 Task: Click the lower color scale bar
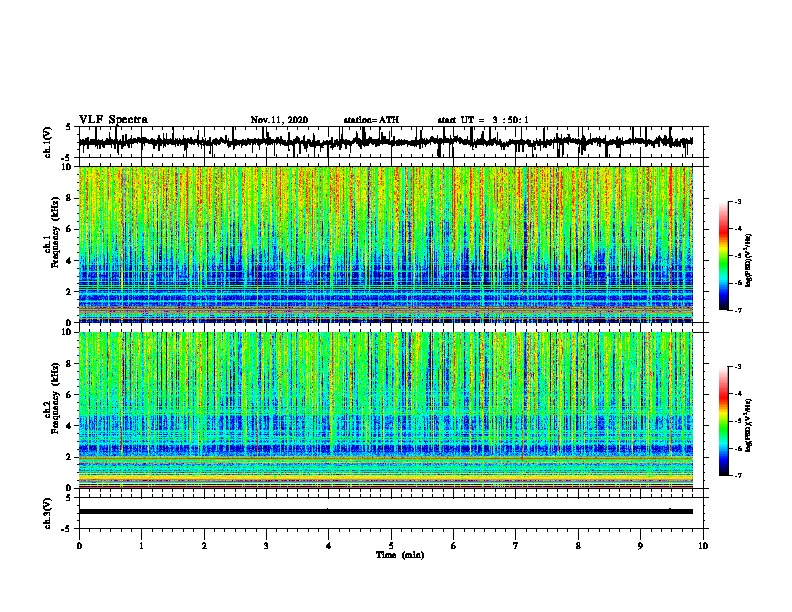723,421
